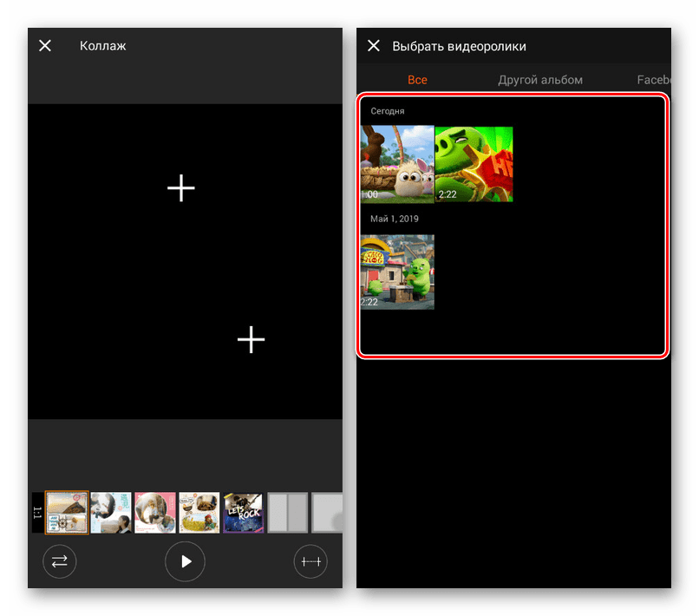Switch to the Все tab
Screen dimensions: 699x616
(x=417, y=80)
